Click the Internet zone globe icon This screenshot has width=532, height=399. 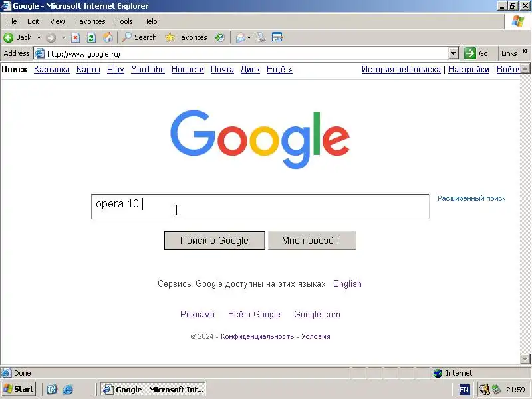coord(438,373)
